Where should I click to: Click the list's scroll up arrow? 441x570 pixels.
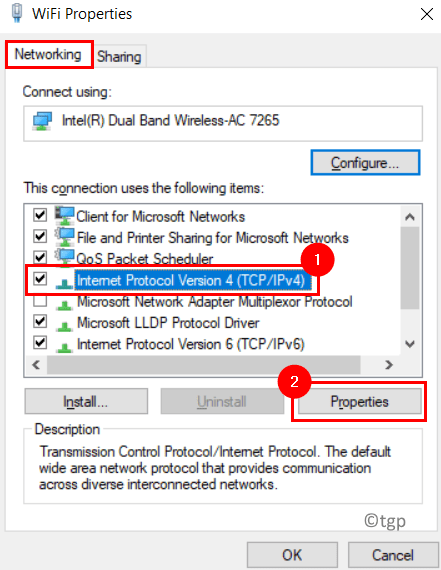coord(410,217)
